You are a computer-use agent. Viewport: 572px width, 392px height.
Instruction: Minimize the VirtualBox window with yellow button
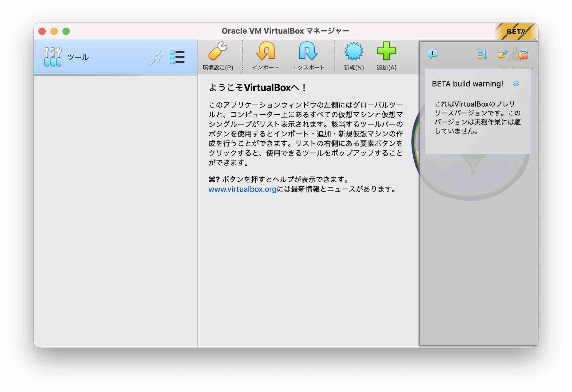pos(54,31)
